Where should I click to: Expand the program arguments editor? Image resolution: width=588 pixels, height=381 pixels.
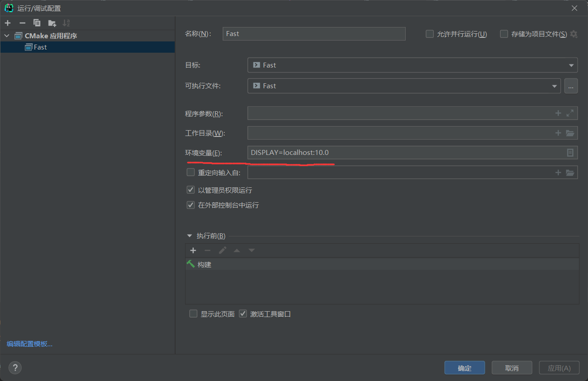(570, 113)
